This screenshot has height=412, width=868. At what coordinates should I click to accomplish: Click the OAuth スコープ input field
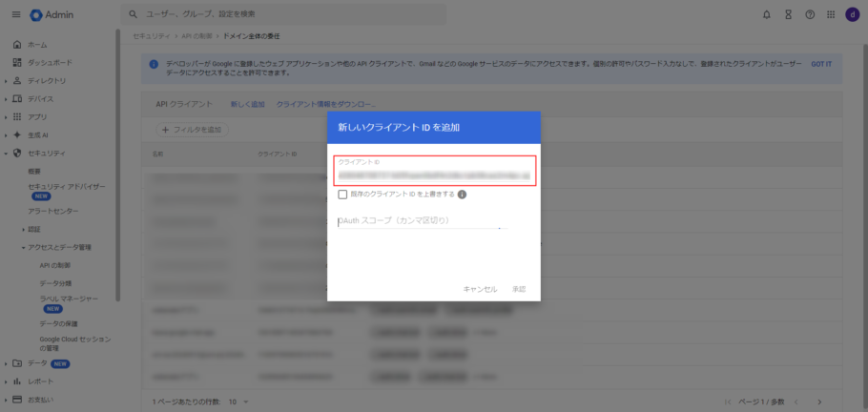[x=420, y=221]
